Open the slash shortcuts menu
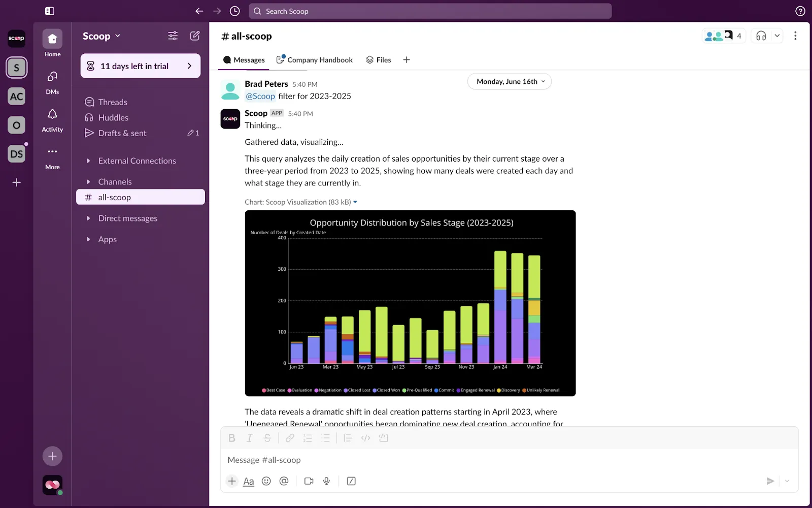Screen dimensions: 812x508 pyautogui.click(x=351, y=481)
